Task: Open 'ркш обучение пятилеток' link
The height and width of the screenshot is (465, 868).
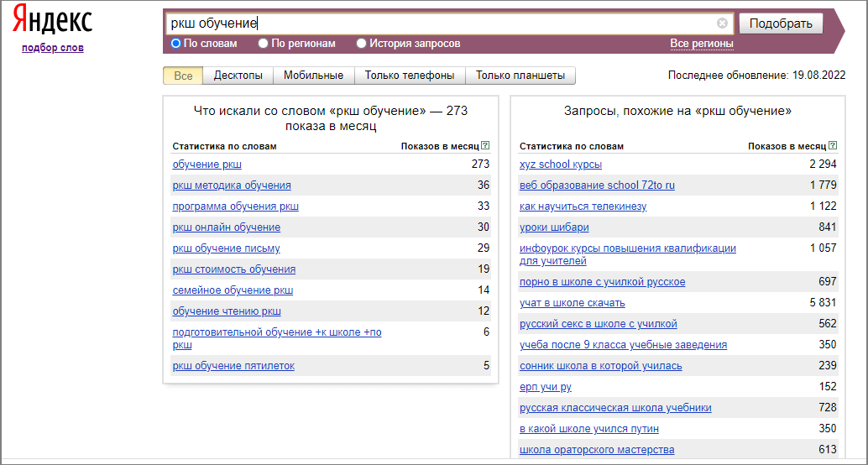Action: point(233,366)
